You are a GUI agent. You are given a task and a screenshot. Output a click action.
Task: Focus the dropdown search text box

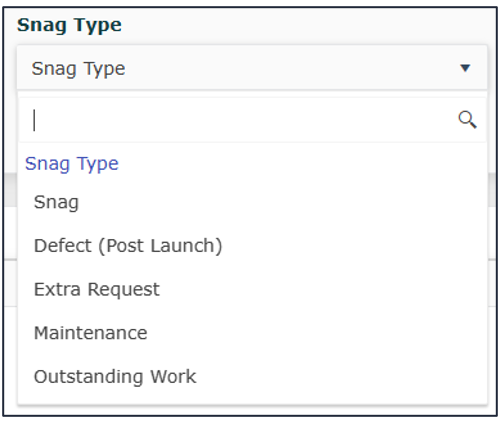pyautogui.click(x=252, y=120)
